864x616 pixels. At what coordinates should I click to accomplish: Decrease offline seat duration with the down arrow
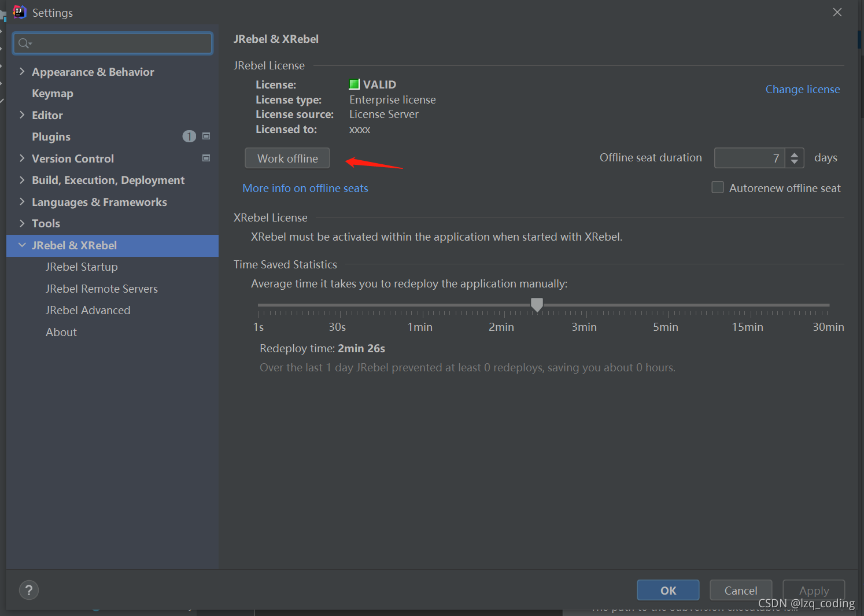795,162
